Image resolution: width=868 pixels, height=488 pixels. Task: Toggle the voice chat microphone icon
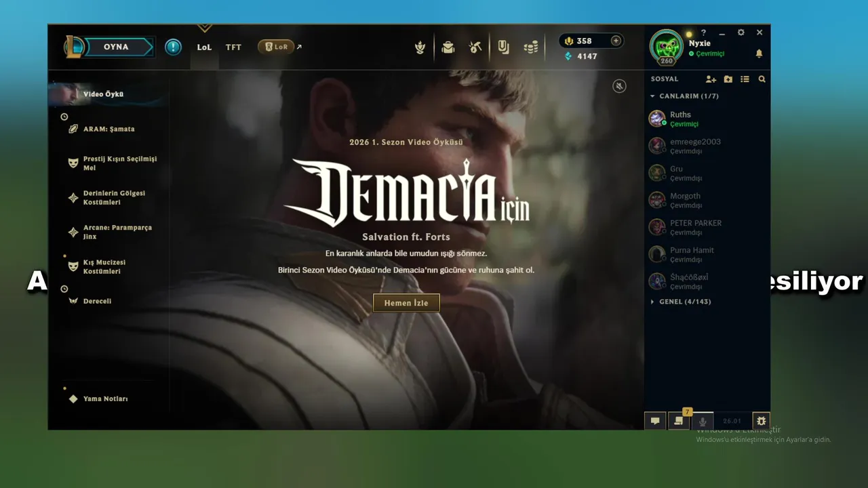point(703,421)
